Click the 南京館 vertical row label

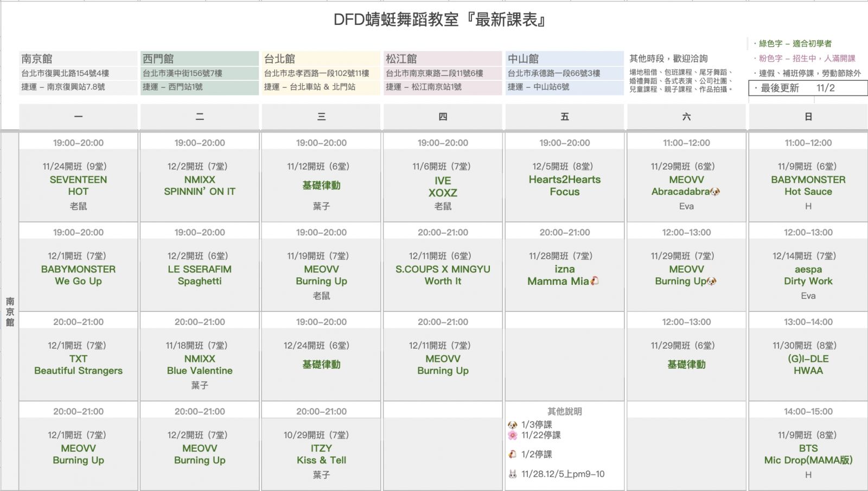[x=10, y=311]
